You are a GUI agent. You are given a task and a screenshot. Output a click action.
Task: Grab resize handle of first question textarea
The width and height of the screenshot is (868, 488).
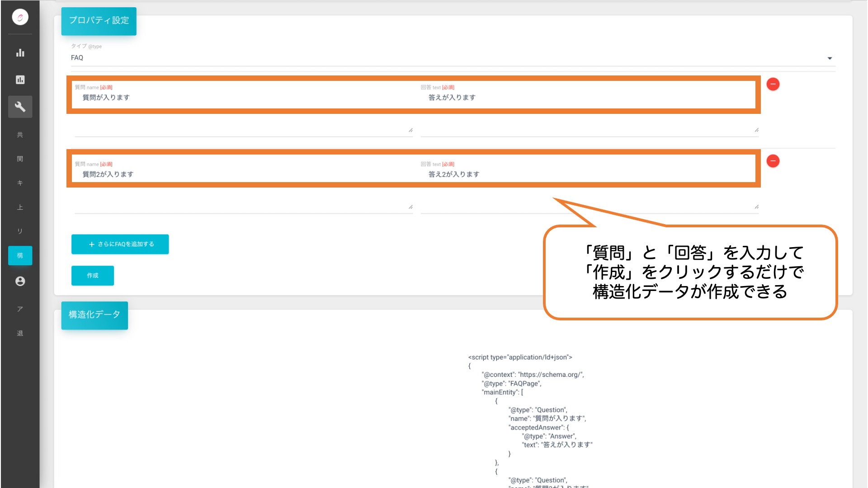point(410,130)
